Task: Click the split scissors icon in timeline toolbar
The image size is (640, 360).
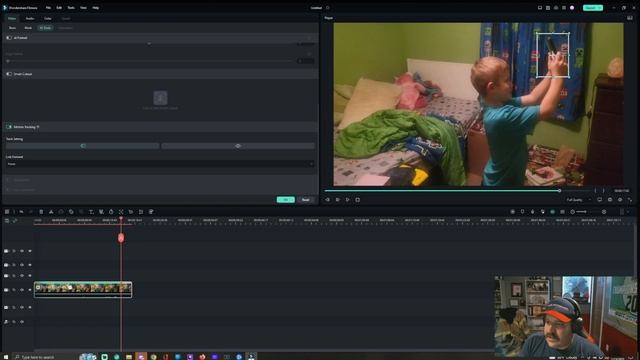Action: (51, 212)
